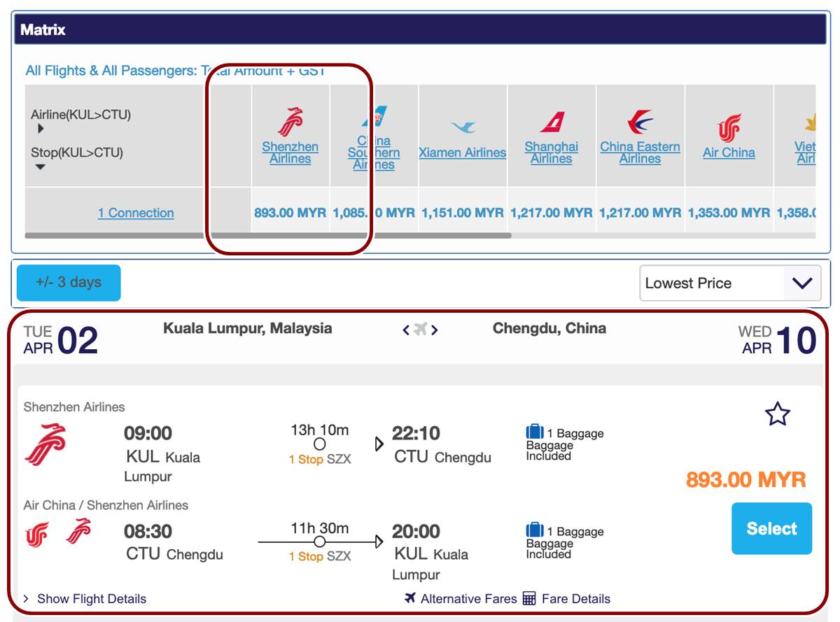Screen dimensions: 840x622
Task: Open the Shenzhen Airlines link in the matrix
Action: pyautogui.click(x=290, y=153)
